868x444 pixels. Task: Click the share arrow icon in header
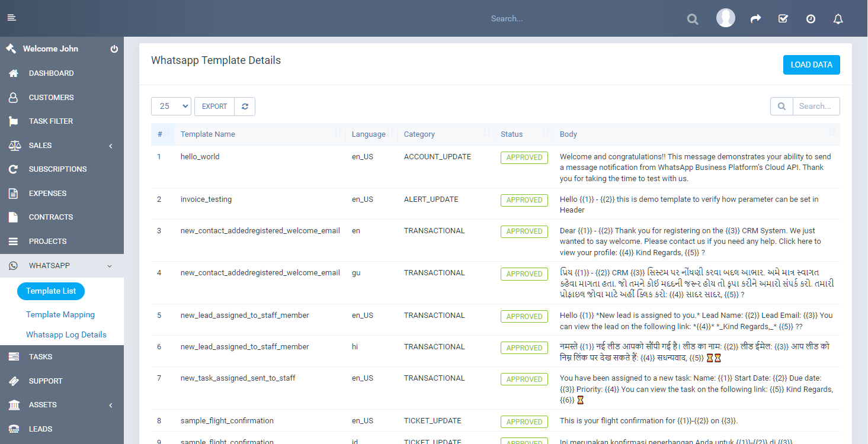(x=755, y=19)
